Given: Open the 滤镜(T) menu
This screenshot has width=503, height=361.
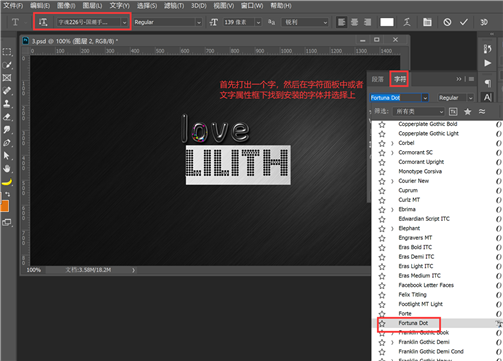Looking at the screenshot, I should [174, 6].
